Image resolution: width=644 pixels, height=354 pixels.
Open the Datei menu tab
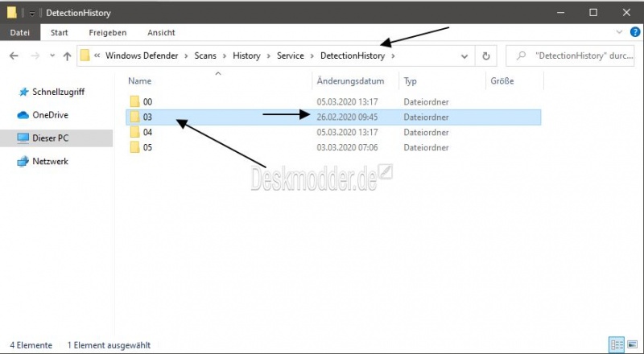(x=19, y=32)
